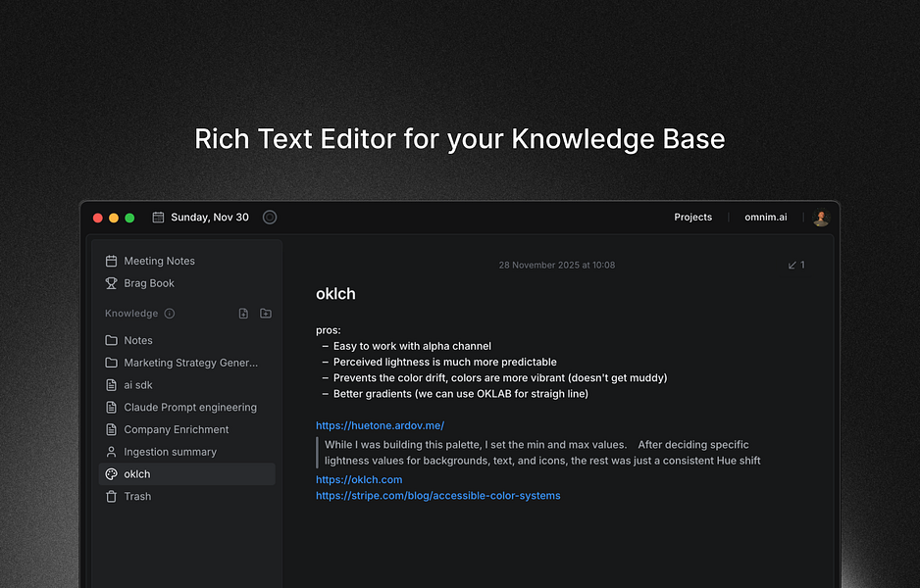
Task: Click the line 'Easy to work with alpha channel'
Action: tap(412, 347)
